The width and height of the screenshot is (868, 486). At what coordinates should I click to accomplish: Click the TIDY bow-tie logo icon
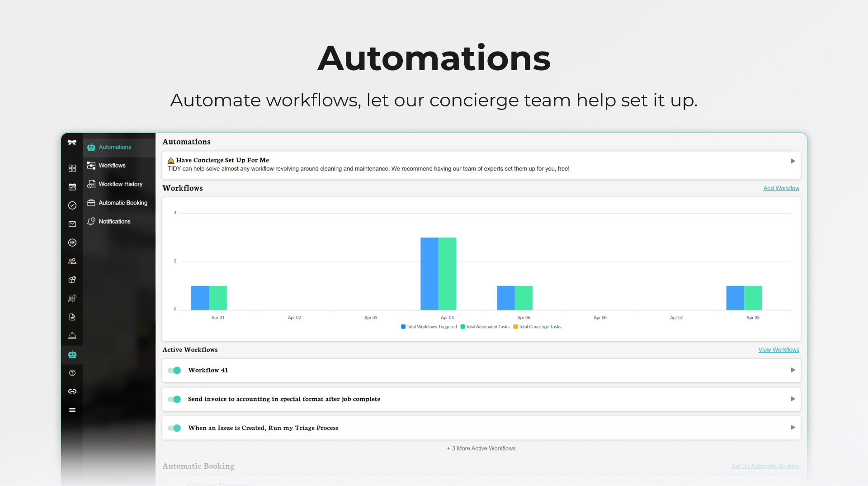click(x=72, y=143)
